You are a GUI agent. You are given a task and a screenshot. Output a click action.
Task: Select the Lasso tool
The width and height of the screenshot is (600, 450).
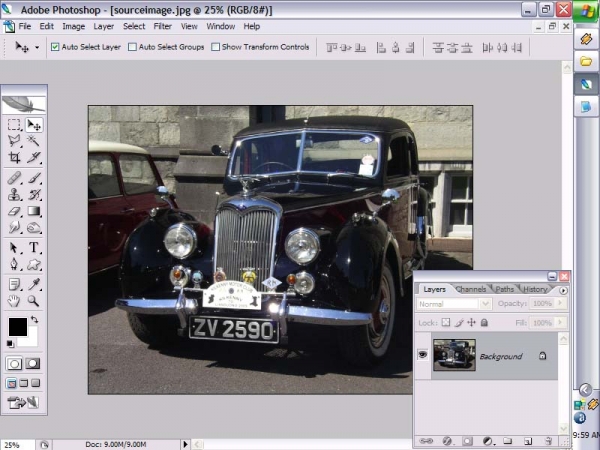[x=14, y=141]
